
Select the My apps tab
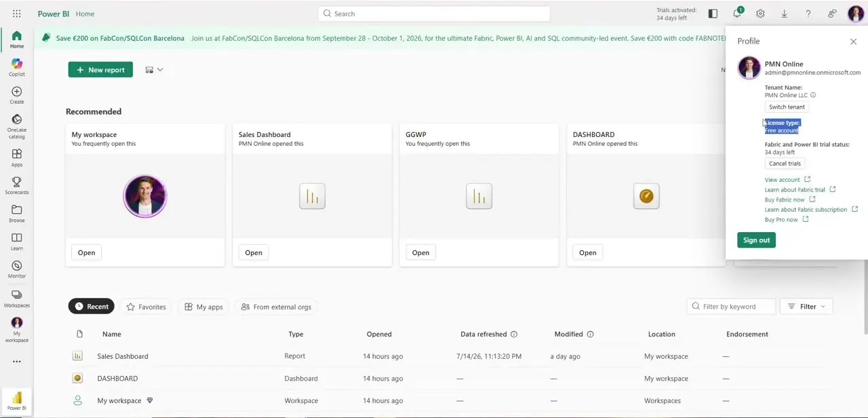(x=203, y=307)
